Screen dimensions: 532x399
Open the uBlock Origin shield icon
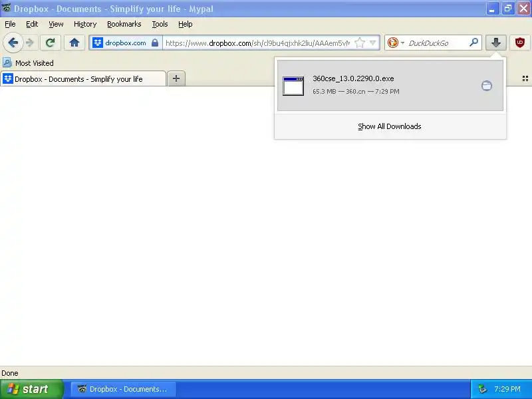(x=519, y=43)
